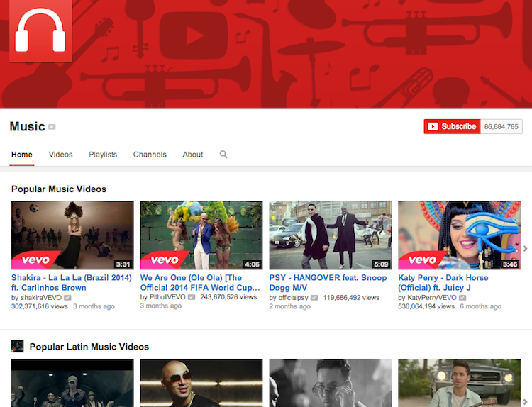Play the Pitbull We Are One thumbnail
This screenshot has height=407, width=532.
[x=201, y=235]
